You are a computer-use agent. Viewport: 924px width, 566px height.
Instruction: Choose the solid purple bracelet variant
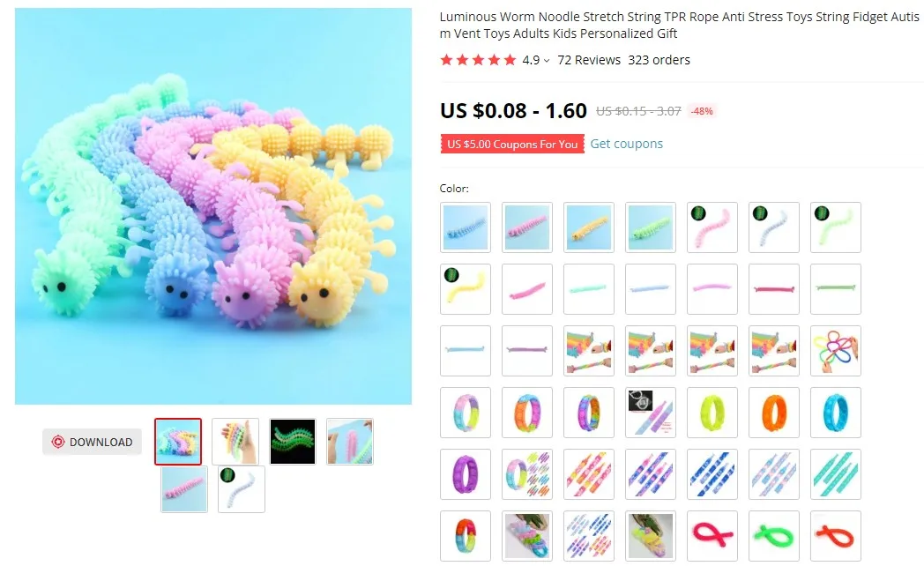(x=466, y=474)
